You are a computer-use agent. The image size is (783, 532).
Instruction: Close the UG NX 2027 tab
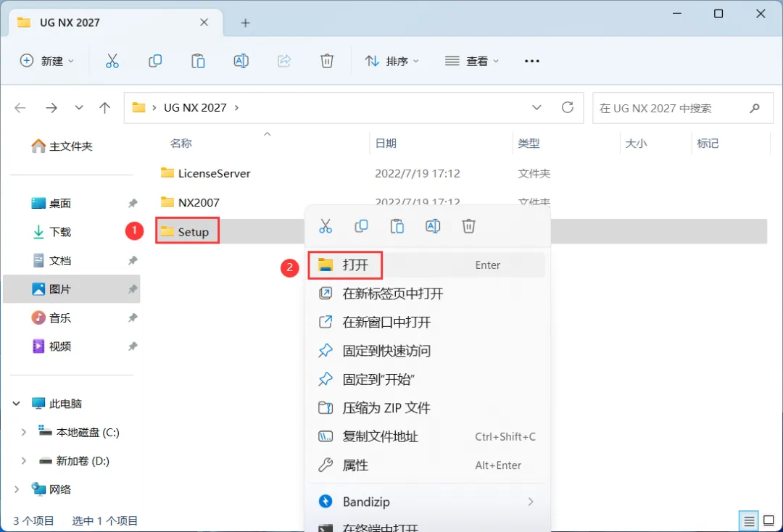pos(204,22)
